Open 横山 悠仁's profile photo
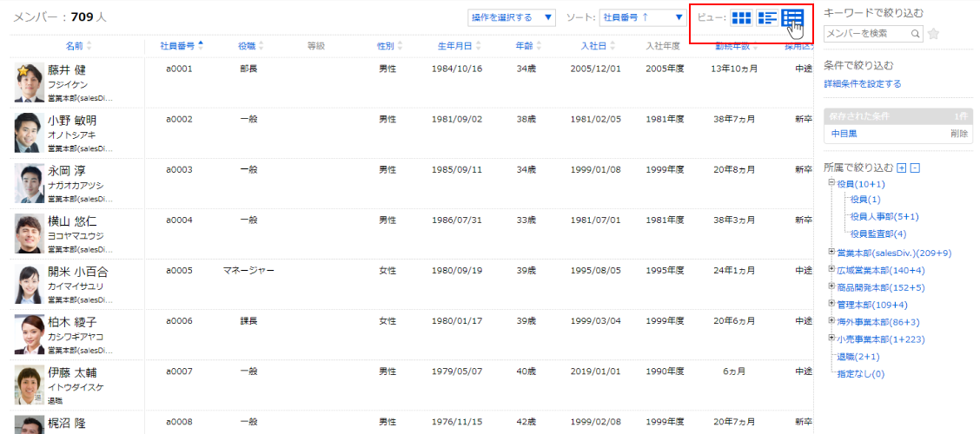Screen dimensions: 980x434 (x=30, y=234)
